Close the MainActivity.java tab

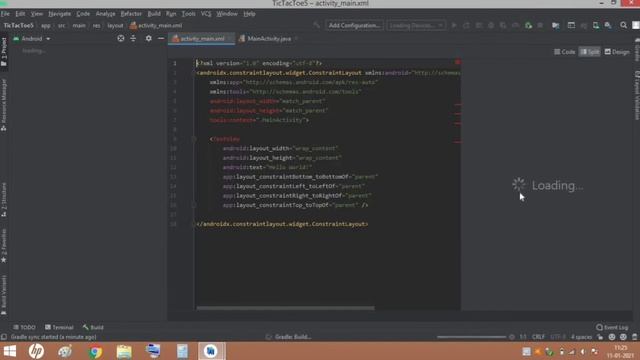pyautogui.click(x=296, y=39)
